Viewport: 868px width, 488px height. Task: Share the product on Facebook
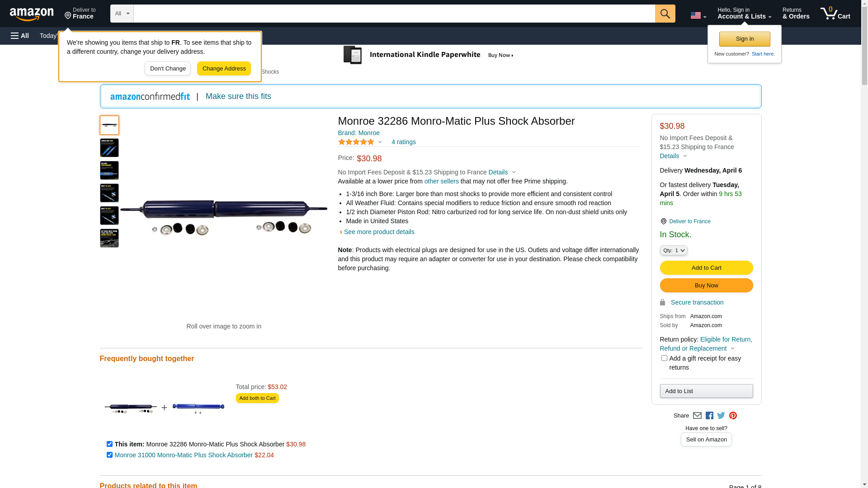[x=709, y=416]
